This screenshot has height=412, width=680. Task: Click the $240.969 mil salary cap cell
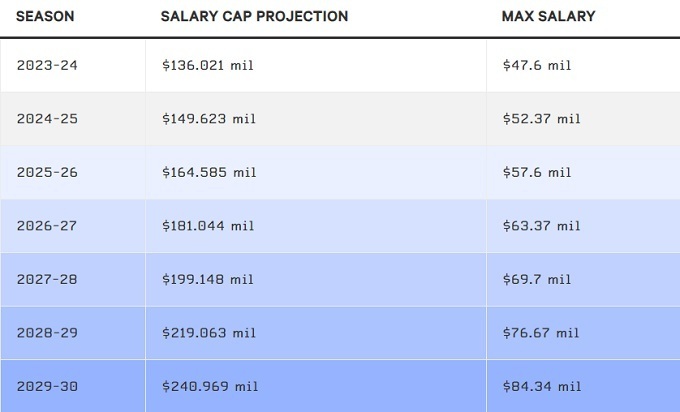point(208,386)
